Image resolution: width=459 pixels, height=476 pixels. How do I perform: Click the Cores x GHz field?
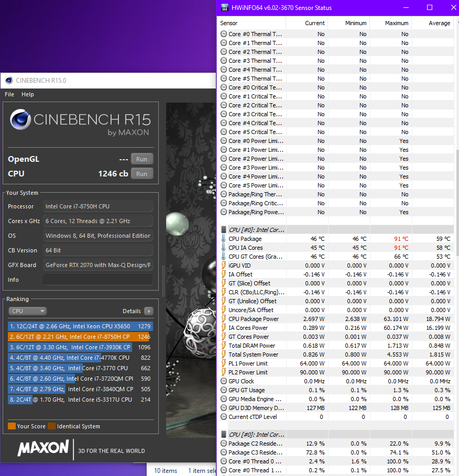tap(98, 221)
